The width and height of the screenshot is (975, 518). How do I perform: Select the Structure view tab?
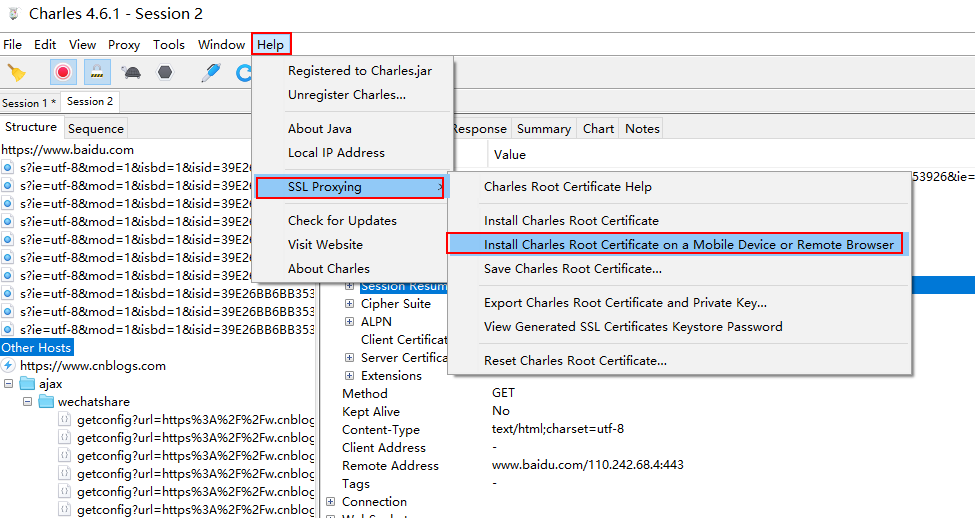(31, 127)
